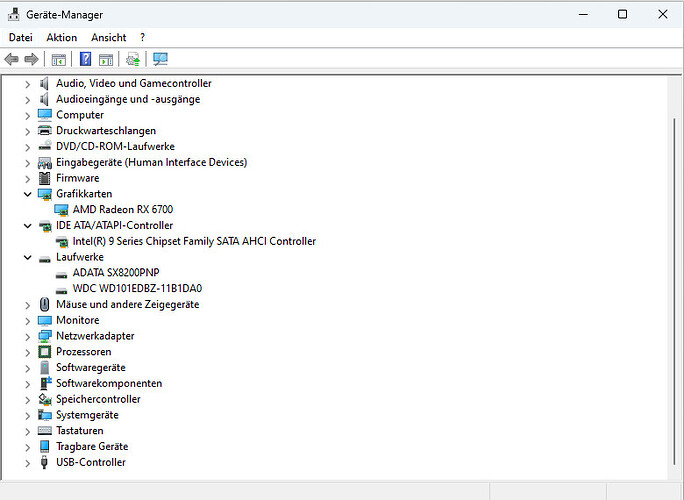Open the Datei menu
This screenshot has width=684, height=500.
click(x=20, y=38)
